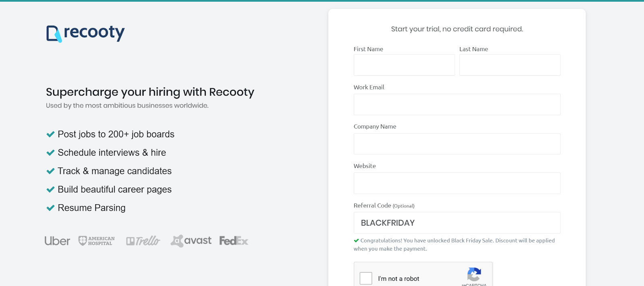644x286 pixels.
Task: Click the Avast logo
Action: (191, 241)
